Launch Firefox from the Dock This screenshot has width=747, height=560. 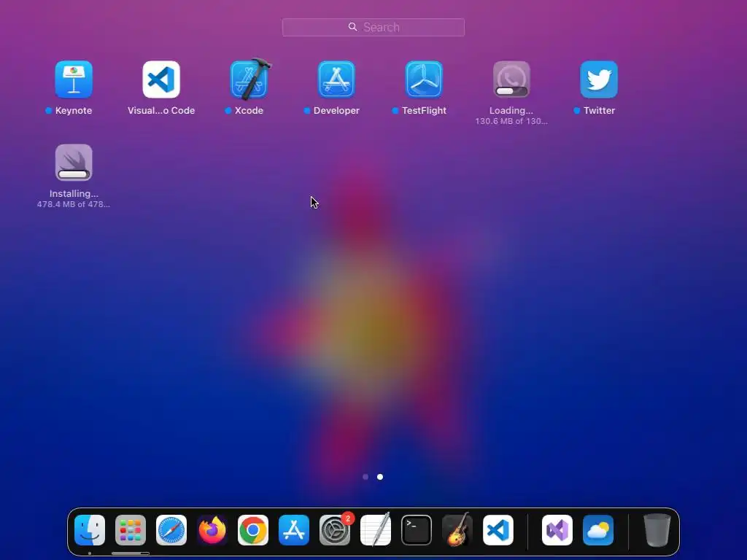(x=212, y=530)
